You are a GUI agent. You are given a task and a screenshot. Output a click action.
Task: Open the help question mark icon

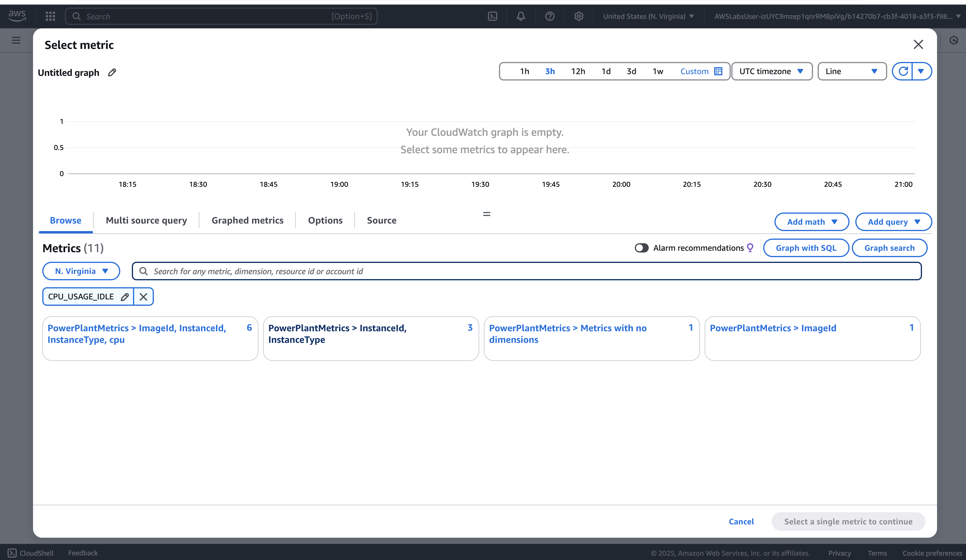(550, 16)
